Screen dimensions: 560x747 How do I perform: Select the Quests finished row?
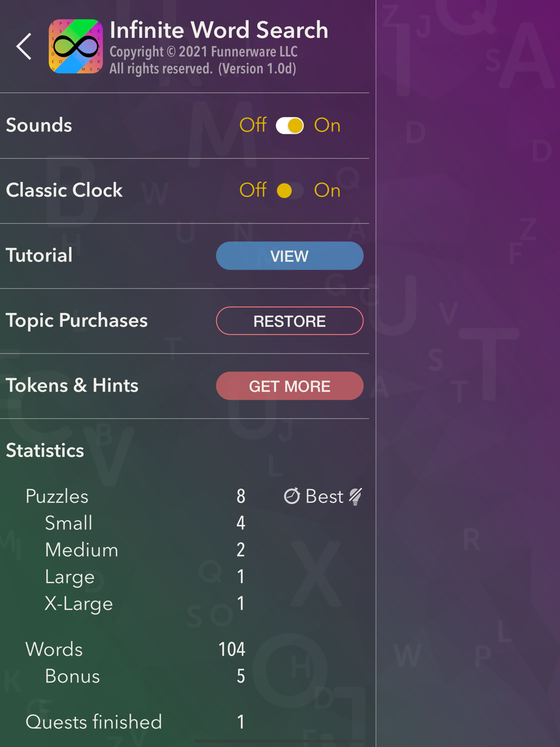pyautogui.click(x=136, y=722)
